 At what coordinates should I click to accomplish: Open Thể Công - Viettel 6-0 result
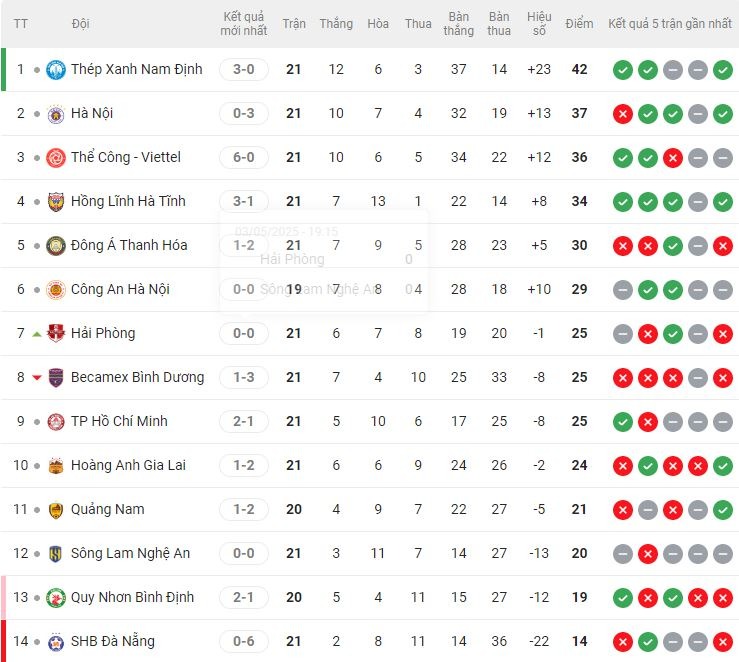tap(244, 157)
